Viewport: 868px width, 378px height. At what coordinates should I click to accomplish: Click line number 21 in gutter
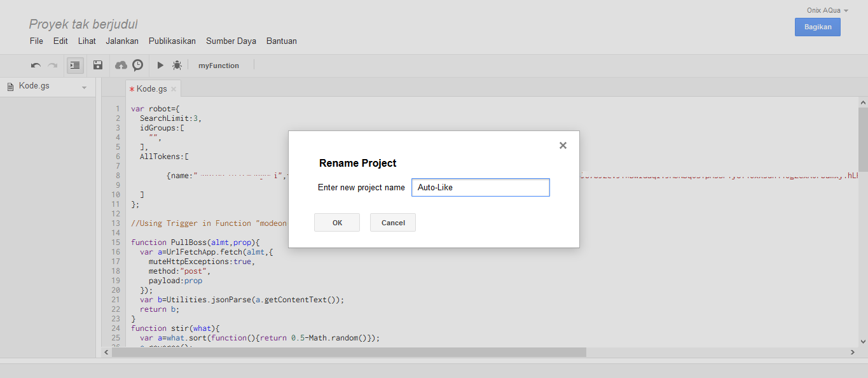(115, 300)
